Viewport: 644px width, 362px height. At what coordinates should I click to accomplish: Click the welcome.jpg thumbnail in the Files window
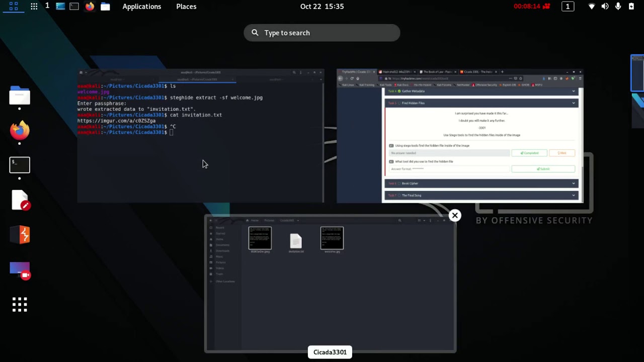click(332, 239)
